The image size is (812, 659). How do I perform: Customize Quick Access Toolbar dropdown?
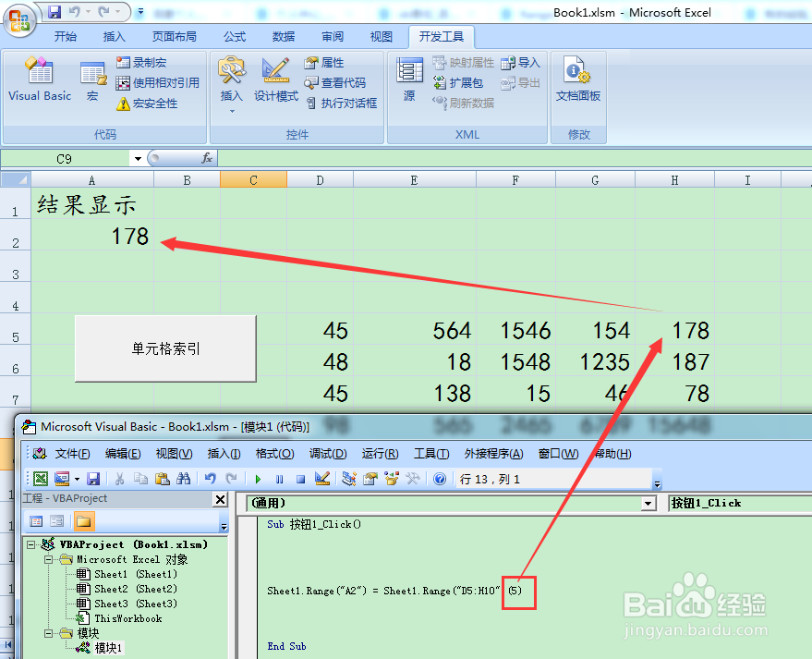[140, 11]
